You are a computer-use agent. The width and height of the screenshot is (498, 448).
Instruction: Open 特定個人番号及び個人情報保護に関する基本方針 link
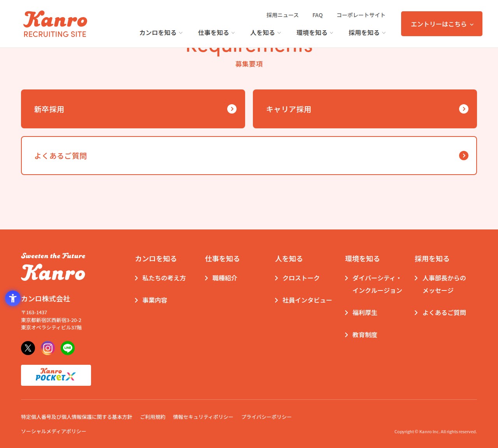(77, 417)
